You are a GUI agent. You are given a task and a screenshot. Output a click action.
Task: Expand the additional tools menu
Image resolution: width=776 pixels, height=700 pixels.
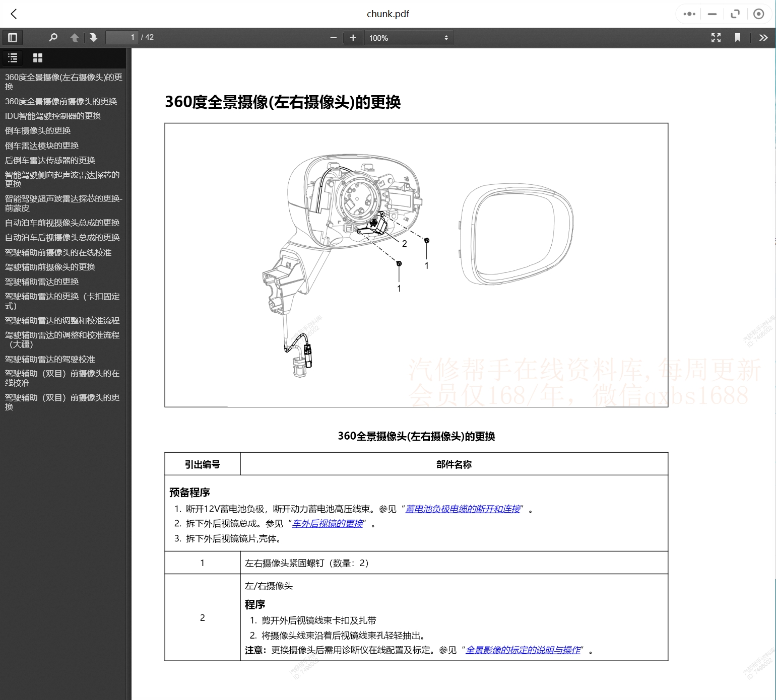coord(764,37)
